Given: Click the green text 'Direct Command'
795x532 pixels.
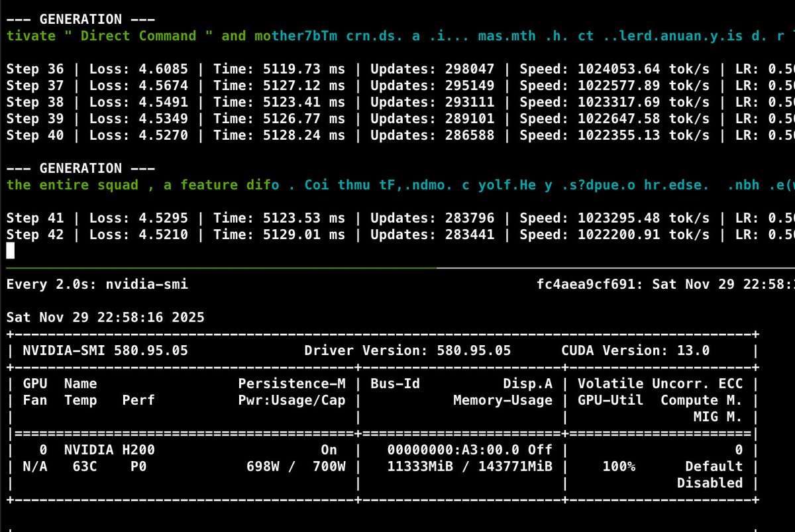Looking at the screenshot, I should coord(138,36).
